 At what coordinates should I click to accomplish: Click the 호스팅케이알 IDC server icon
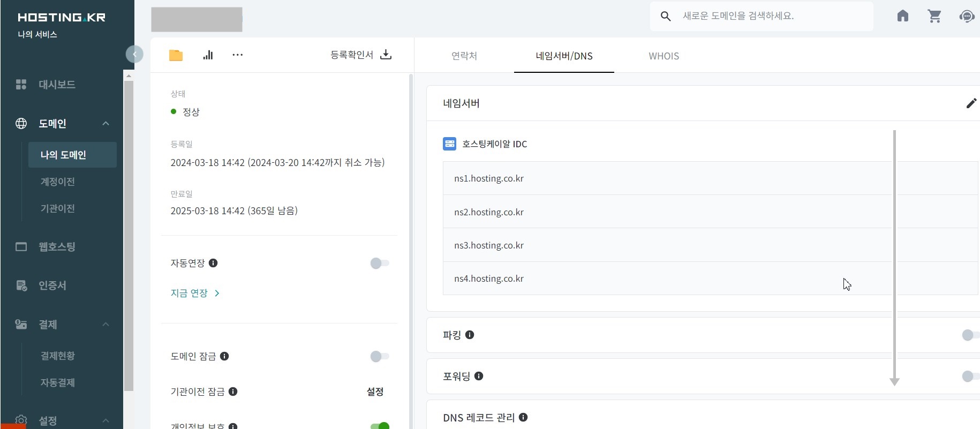(x=449, y=144)
